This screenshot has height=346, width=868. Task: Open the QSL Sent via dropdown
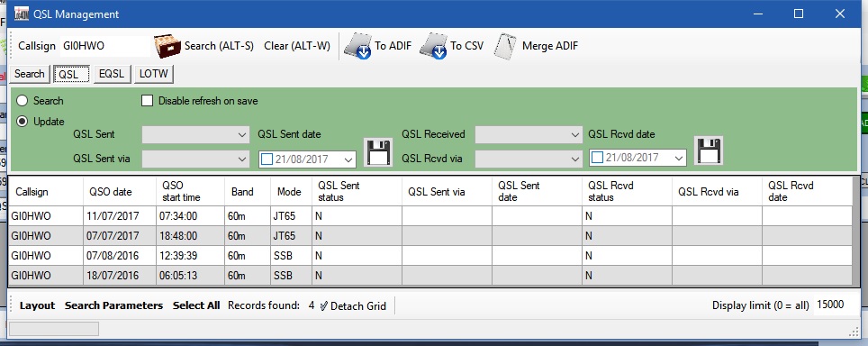pos(195,159)
